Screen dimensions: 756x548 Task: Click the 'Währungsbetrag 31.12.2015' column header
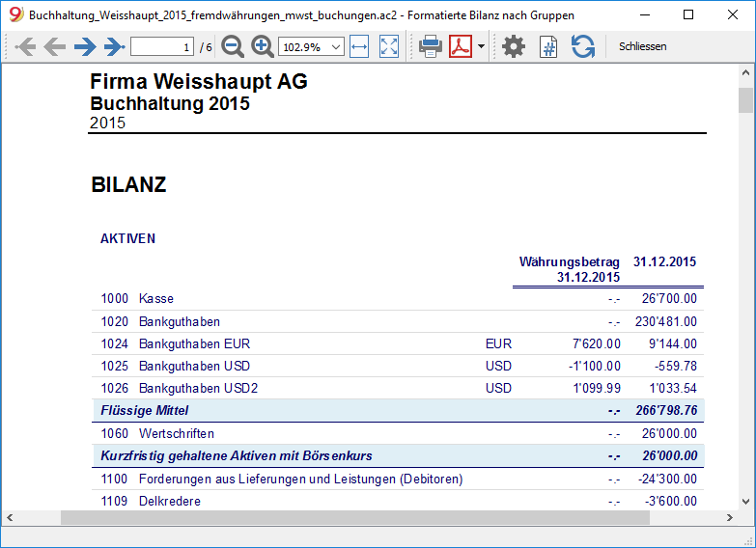(x=570, y=269)
